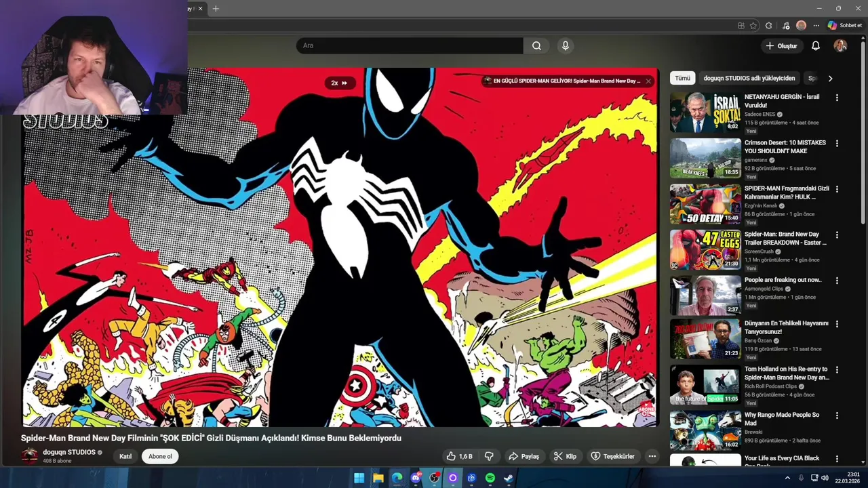868x488 pixels.
Task: Click the 2x playback speed indicator
Action: 339,83
